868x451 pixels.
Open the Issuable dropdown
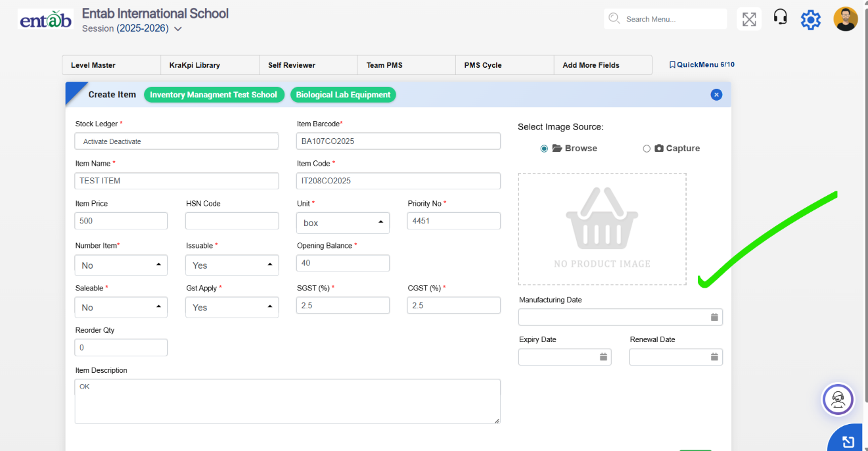point(232,265)
